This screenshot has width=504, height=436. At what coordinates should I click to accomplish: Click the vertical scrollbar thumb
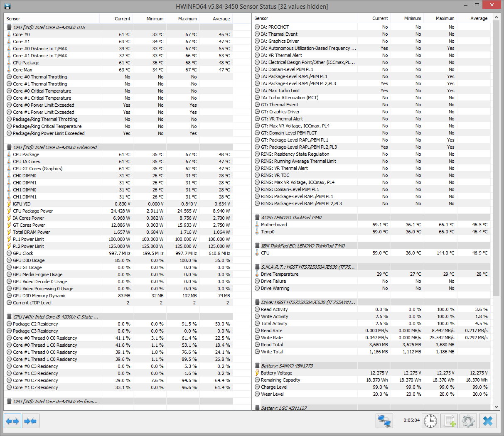(x=496, y=159)
